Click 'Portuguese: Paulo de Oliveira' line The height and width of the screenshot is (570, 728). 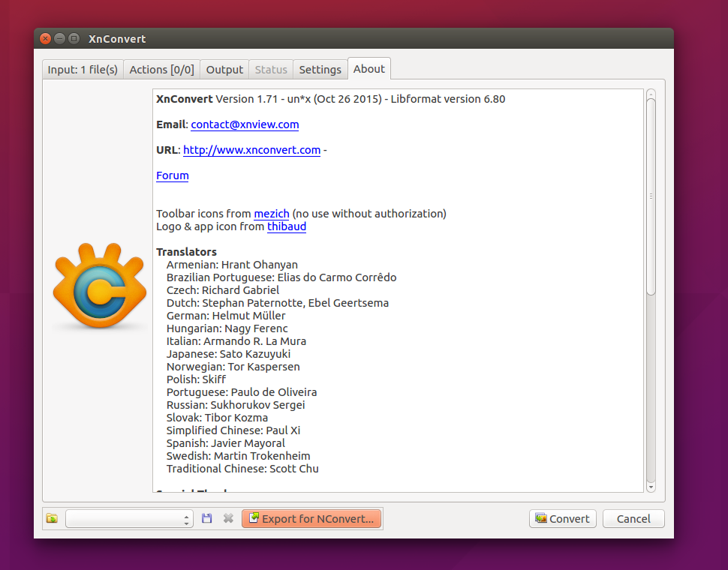[x=242, y=392]
